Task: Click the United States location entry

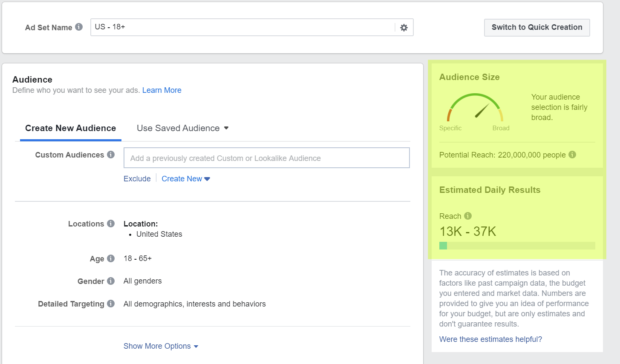Action: 159,234
